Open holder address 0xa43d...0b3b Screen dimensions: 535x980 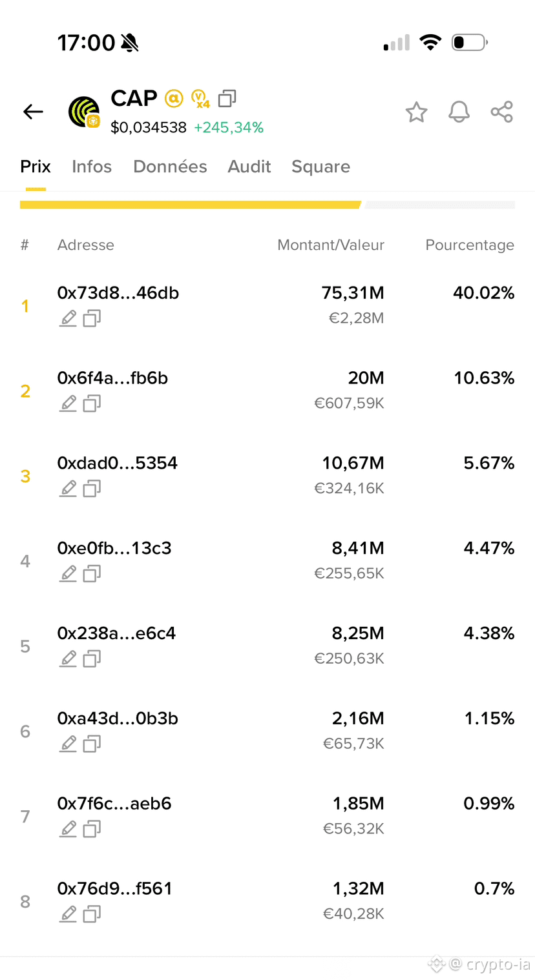pos(118,719)
